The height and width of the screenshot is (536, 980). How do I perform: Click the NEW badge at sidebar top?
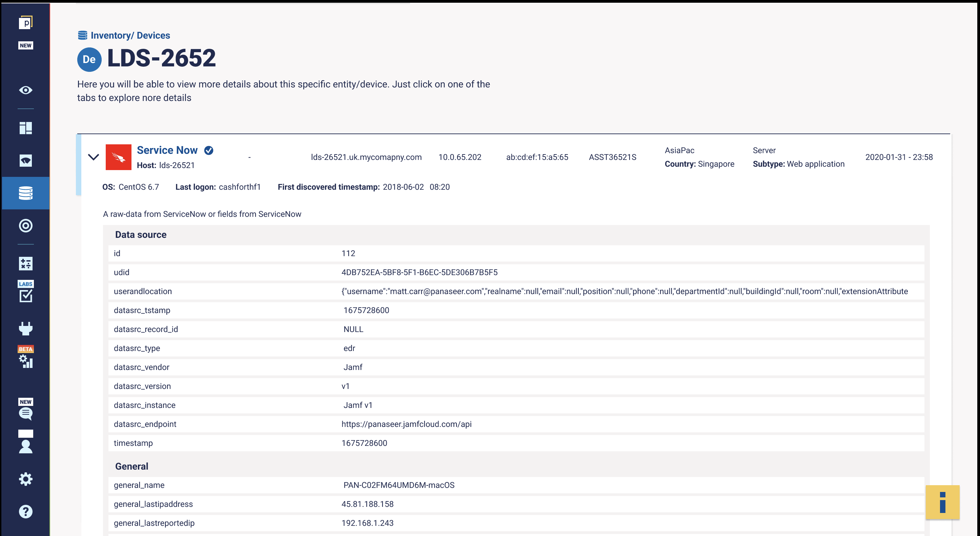click(25, 46)
